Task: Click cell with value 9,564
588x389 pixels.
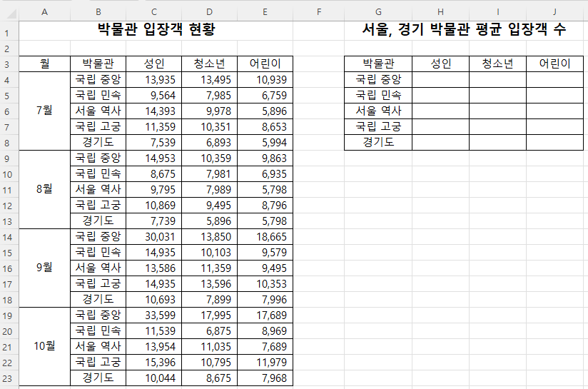Action: coord(153,95)
